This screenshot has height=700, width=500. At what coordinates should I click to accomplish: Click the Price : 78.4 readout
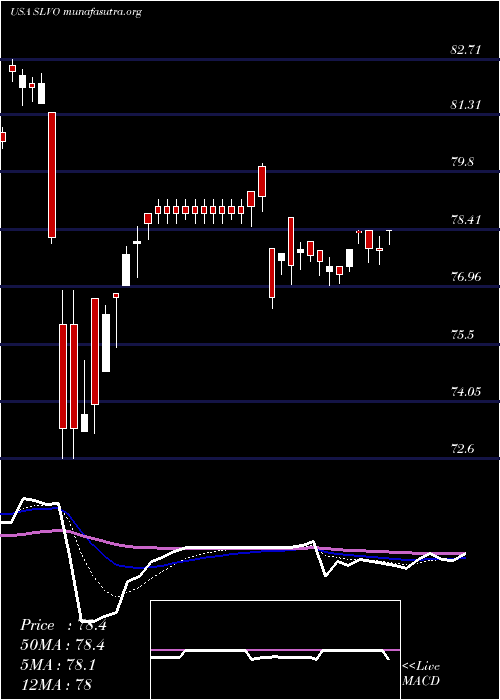(63, 625)
